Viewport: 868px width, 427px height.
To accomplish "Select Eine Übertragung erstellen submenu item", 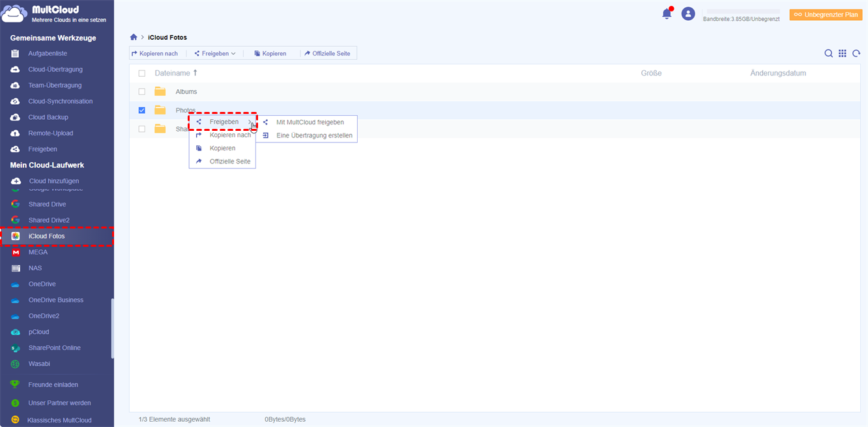I will point(307,135).
